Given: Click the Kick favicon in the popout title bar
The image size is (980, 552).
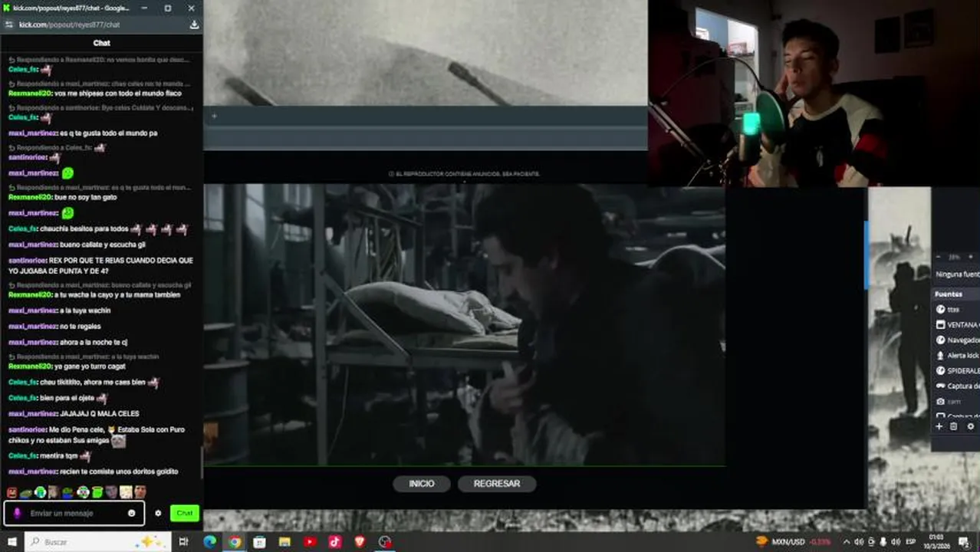Looking at the screenshot, I should [x=6, y=8].
